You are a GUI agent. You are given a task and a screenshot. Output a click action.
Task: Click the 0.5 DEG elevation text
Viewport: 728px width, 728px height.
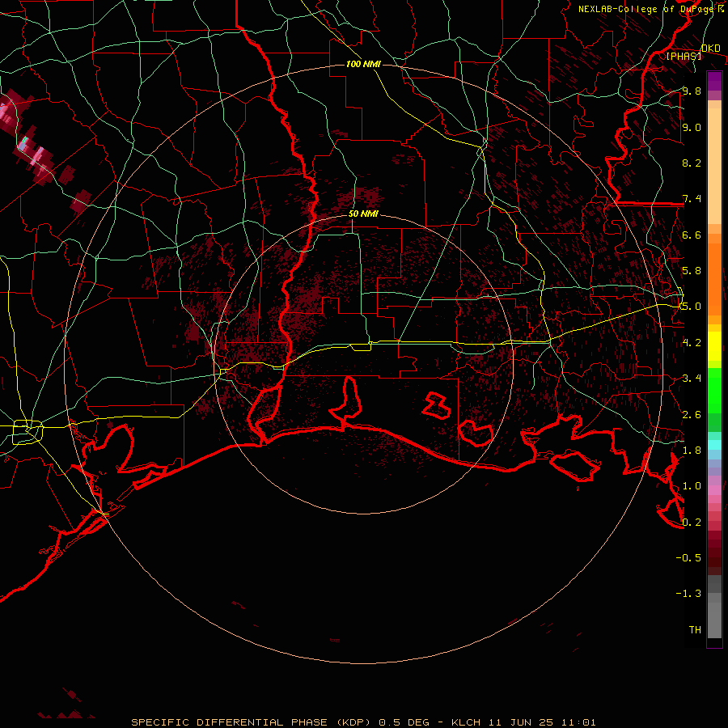404,722
